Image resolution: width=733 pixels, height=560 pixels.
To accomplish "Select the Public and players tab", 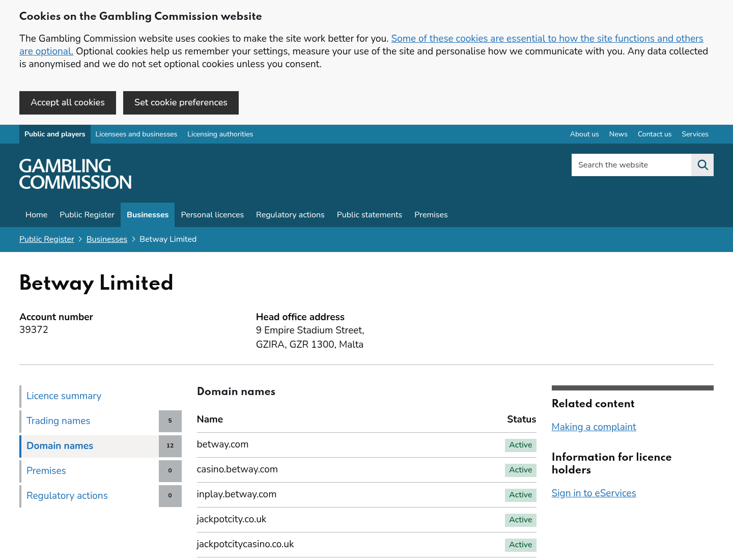I will point(55,134).
